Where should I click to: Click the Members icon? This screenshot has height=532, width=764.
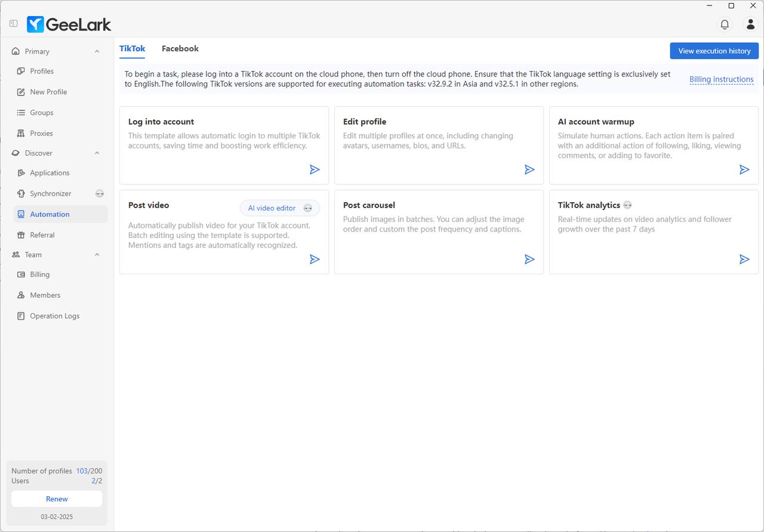21,295
